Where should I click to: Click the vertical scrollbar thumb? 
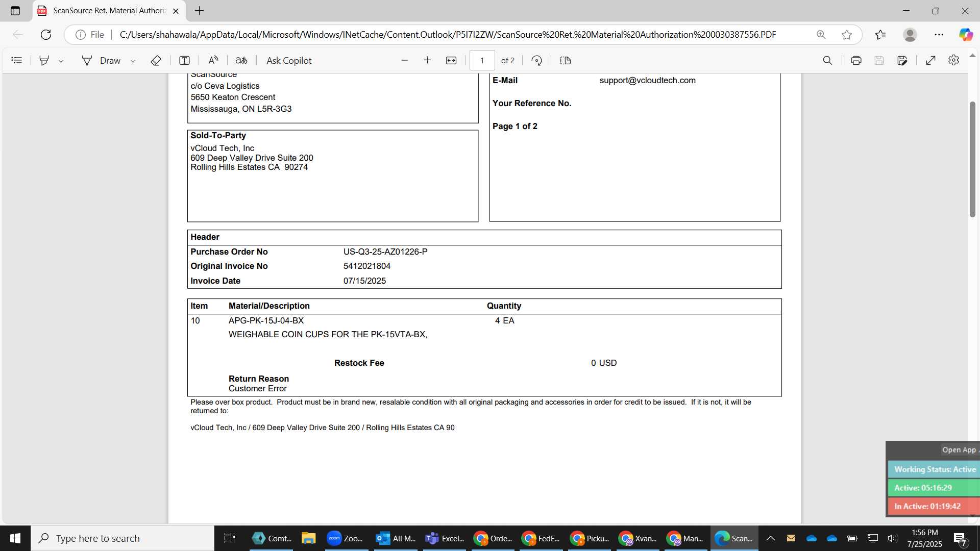pyautogui.click(x=972, y=160)
